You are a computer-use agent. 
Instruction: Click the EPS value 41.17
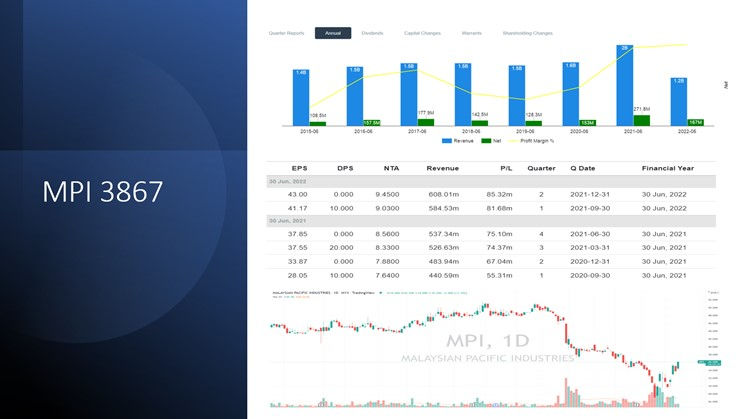click(297, 209)
